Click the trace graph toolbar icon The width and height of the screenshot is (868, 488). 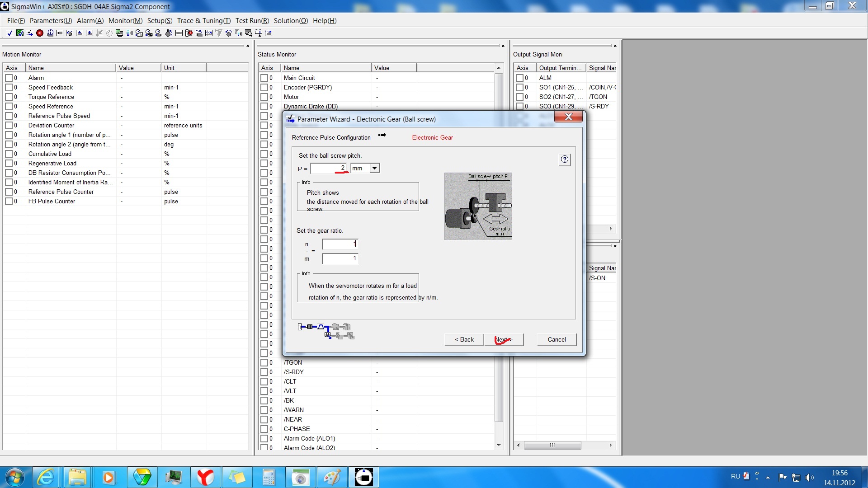[x=209, y=33]
